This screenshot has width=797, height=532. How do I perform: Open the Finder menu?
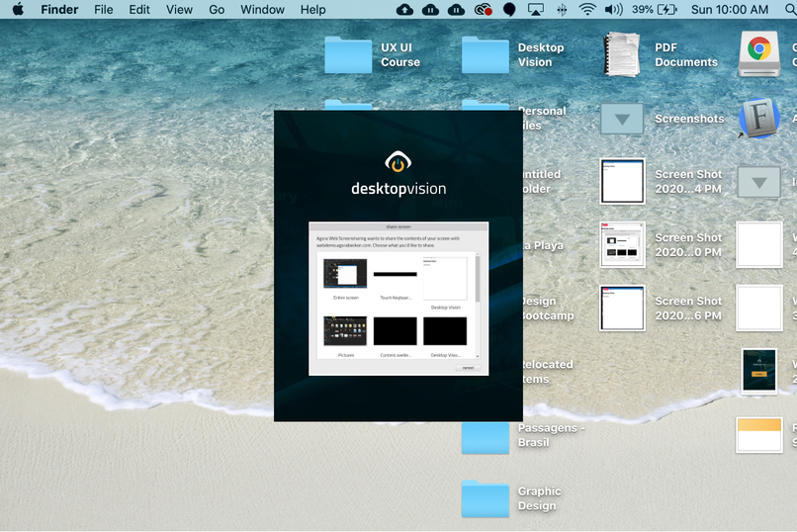click(x=59, y=10)
